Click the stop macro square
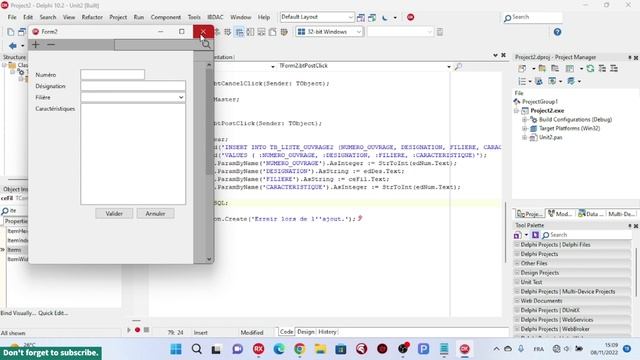The width and height of the screenshot is (640, 360). coord(147,330)
